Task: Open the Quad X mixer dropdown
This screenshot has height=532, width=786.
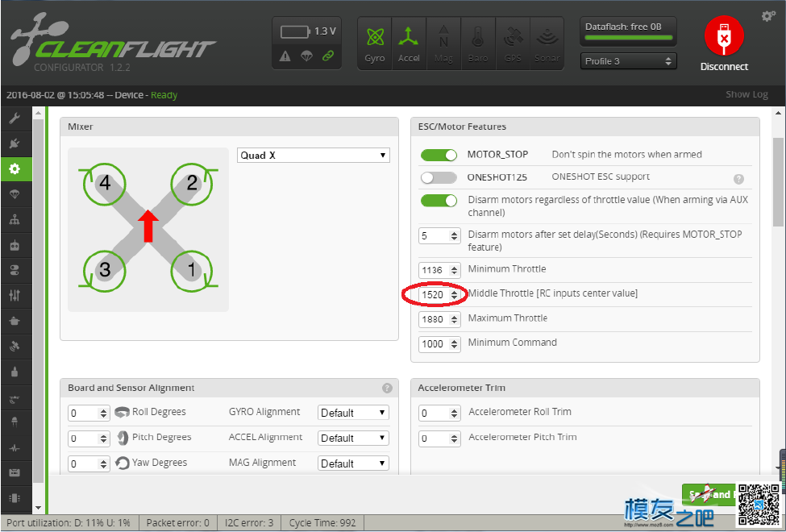Action: (314, 156)
